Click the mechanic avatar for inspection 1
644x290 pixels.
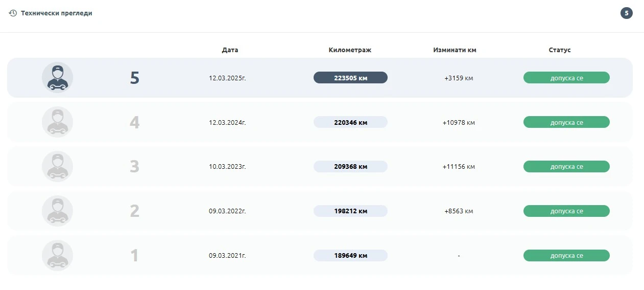(x=57, y=256)
